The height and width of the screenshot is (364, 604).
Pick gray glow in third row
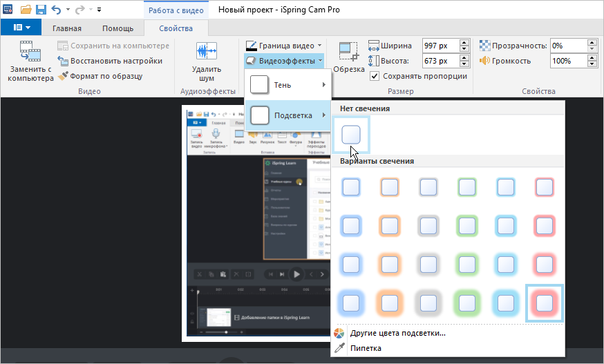pyautogui.click(x=428, y=265)
